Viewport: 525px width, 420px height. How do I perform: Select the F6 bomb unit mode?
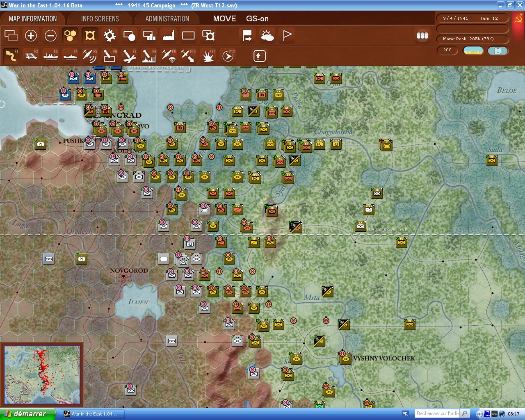[x=110, y=55]
